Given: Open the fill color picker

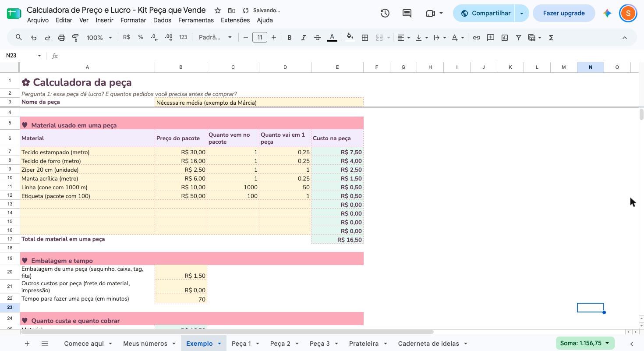Looking at the screenshot, I should coord(350,38).
